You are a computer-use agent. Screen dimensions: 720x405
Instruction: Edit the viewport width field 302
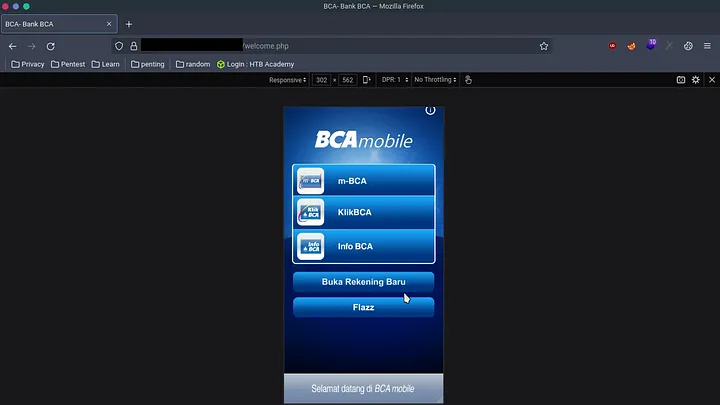(x=321, y=80)
